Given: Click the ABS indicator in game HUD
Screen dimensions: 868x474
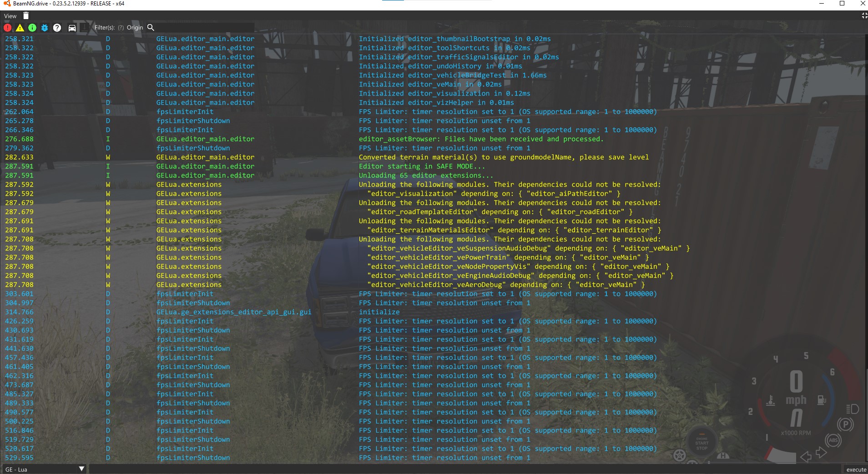Looking at the screenshot, I should pyautogui.click(x=833, y=440).
